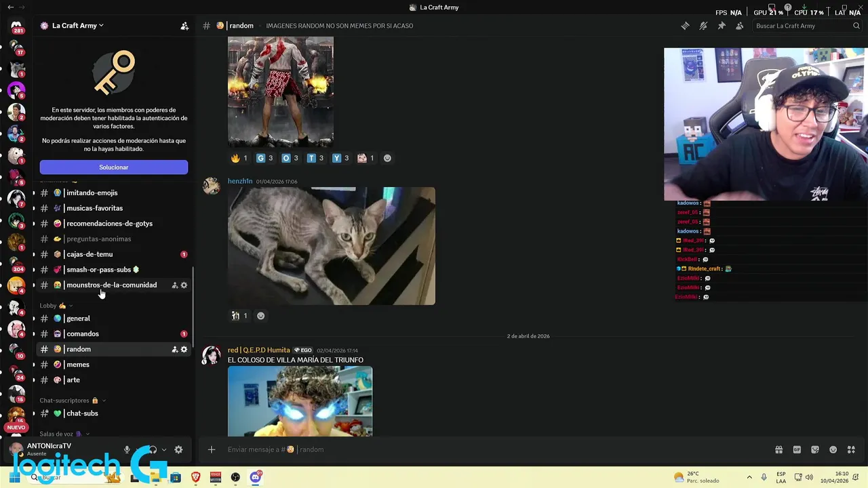The image size is (868, 488).
Task: Toggle the member list icon
Action: 739,26
